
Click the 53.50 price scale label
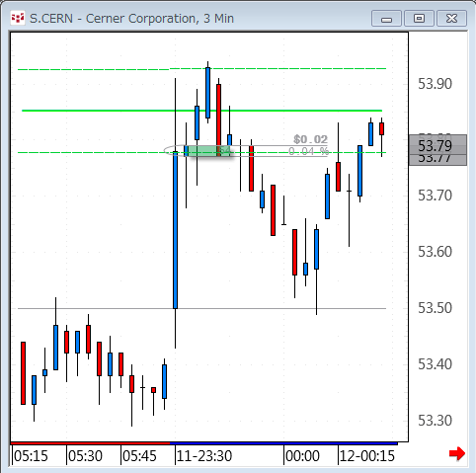pos(435,308)
